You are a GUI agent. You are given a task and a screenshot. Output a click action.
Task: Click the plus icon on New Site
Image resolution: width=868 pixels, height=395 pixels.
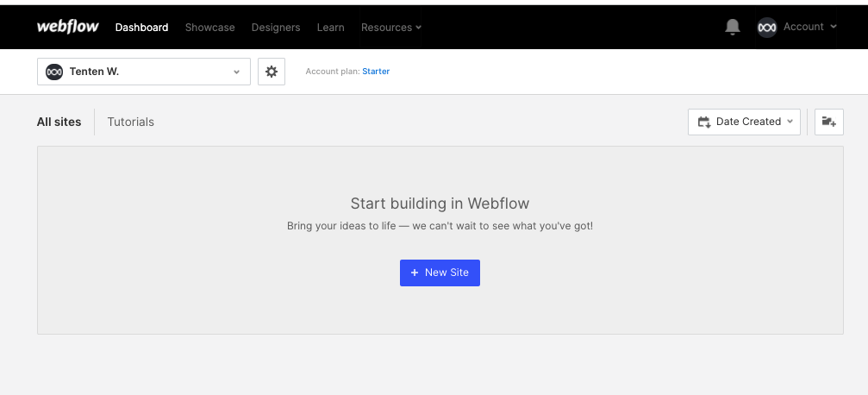(415, 273)
